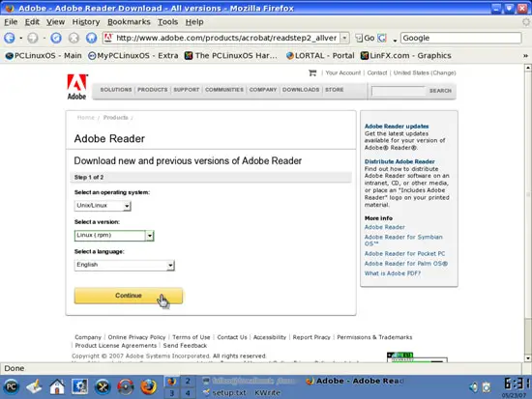Screen dimensions: 532x399
Task: Open the Back history dropdown arrow
Action: pyautogui.click(x=20, y=38)
